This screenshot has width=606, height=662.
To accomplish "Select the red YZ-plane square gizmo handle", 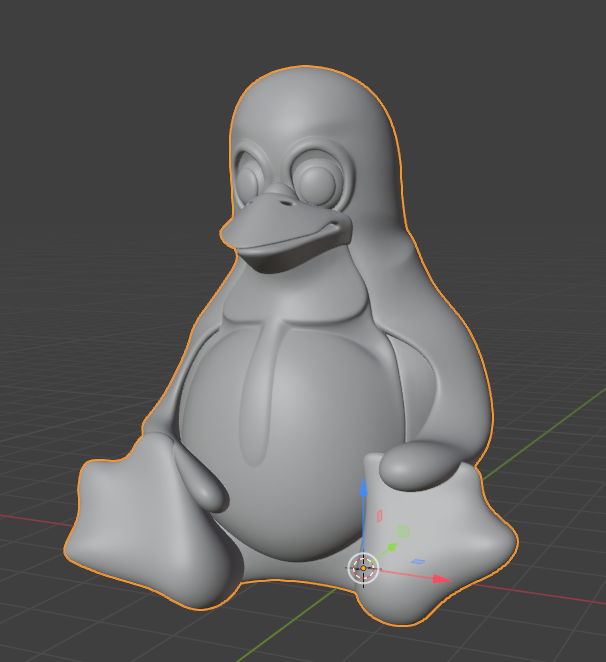I will (x=379, y=516).
